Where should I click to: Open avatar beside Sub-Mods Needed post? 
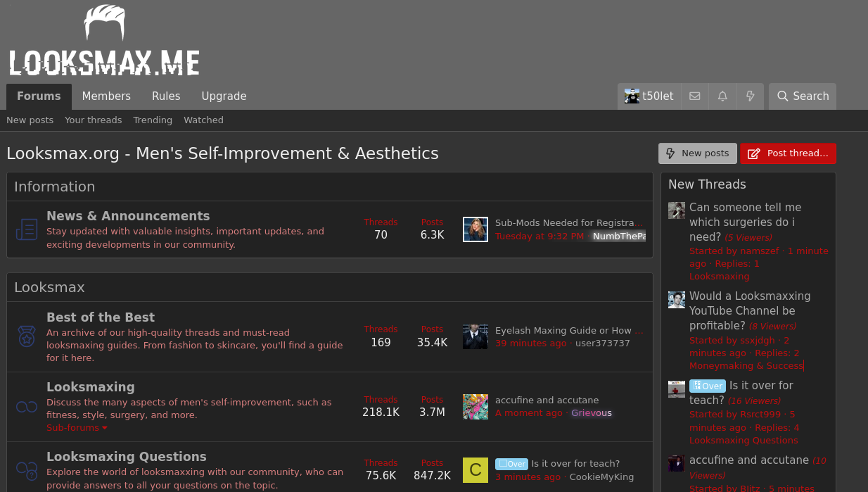476,229
